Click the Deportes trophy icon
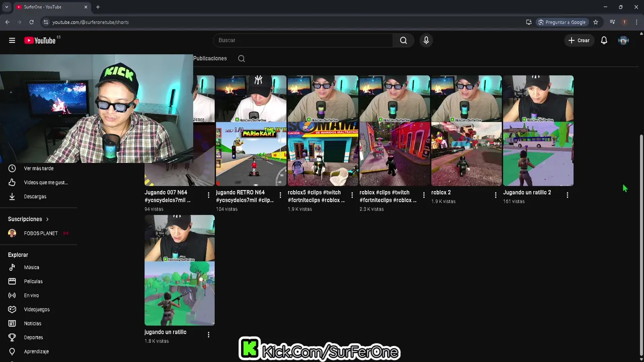The height and width of the screenshot is (362, 644). (x=12, y=338)
